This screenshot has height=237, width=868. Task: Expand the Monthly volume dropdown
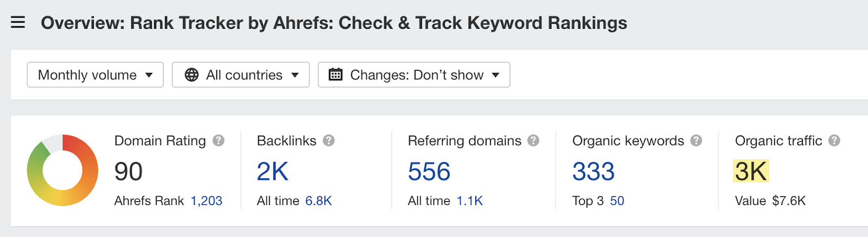[95, 75]
